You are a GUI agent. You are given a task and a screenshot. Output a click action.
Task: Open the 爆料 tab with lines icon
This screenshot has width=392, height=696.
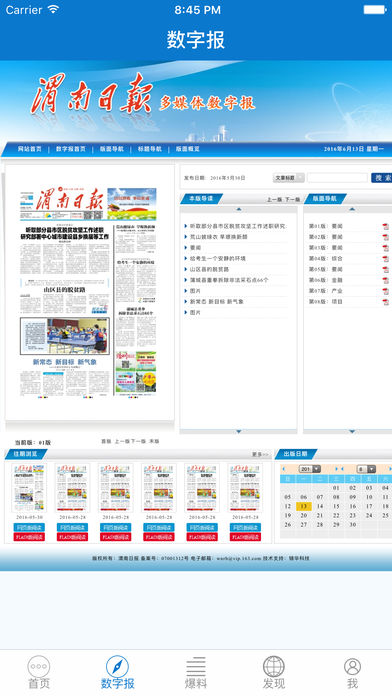(196, 672)
